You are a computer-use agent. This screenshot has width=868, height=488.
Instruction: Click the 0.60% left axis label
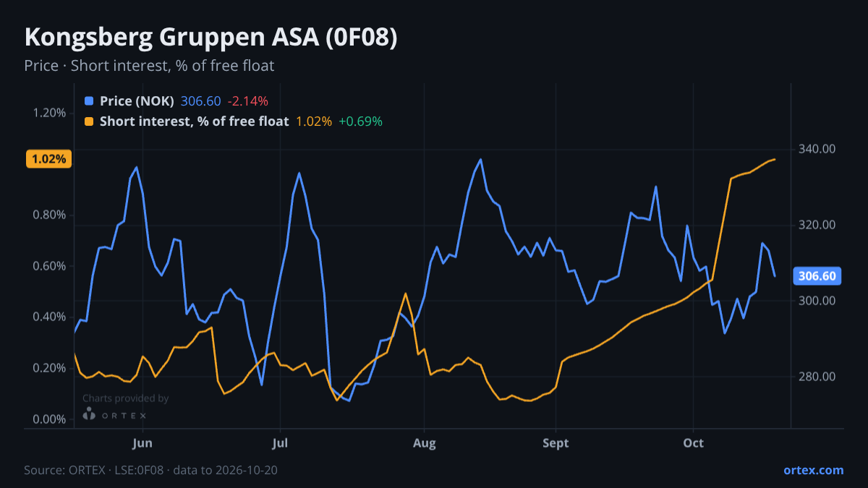click(49, 266)
